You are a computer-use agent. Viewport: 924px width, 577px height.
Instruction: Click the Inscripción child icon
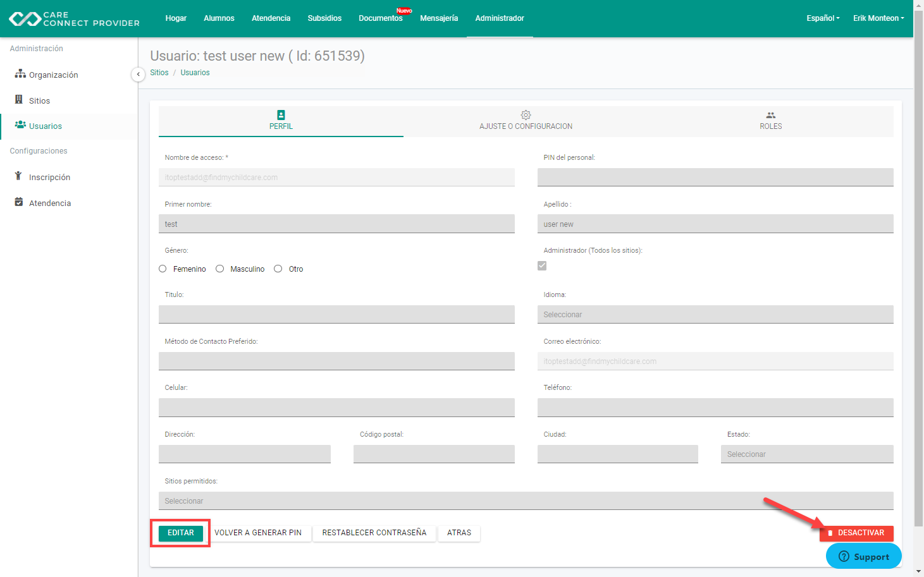point(18,176)
